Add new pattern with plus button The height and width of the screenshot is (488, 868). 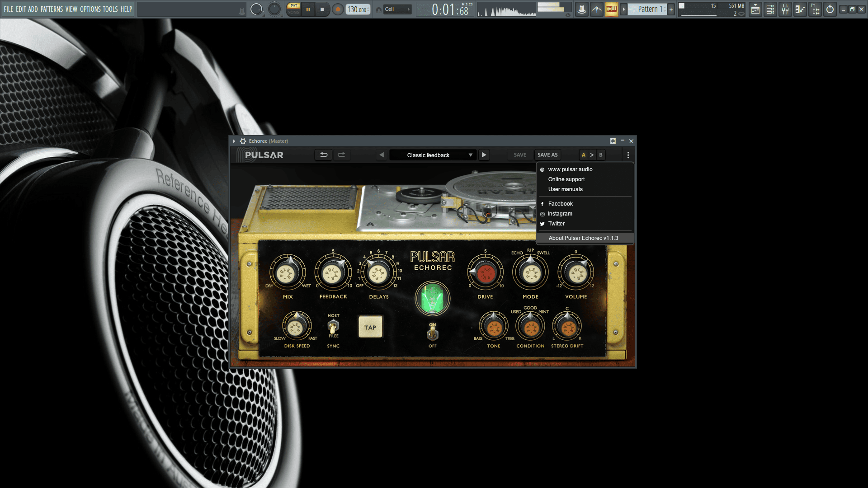coord(671,9)
